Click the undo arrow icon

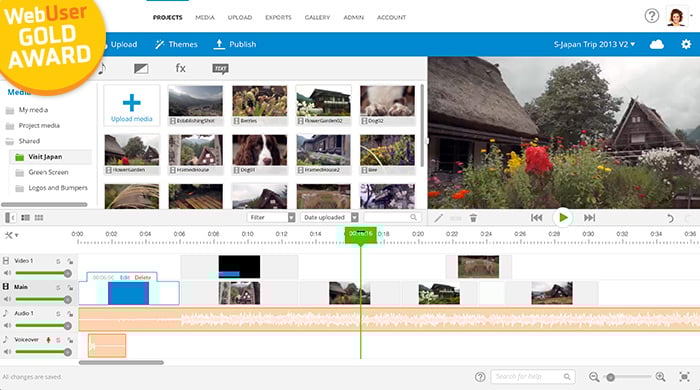(670, 218)
